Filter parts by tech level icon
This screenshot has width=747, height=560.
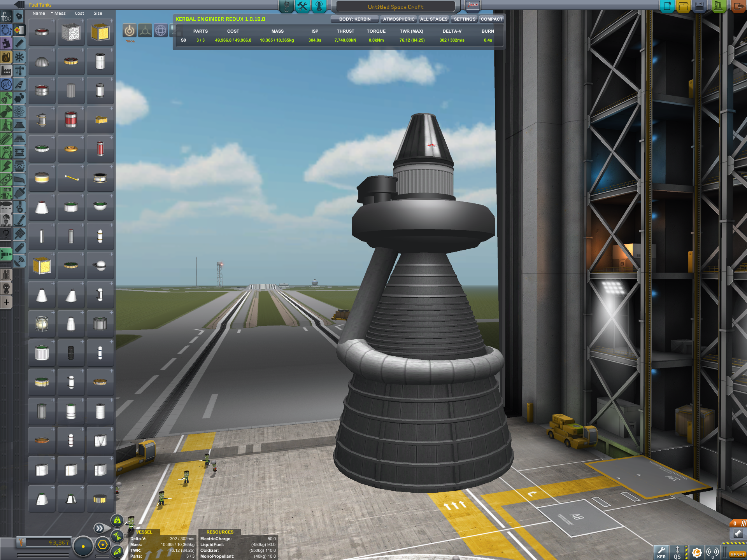click(6, 84)
